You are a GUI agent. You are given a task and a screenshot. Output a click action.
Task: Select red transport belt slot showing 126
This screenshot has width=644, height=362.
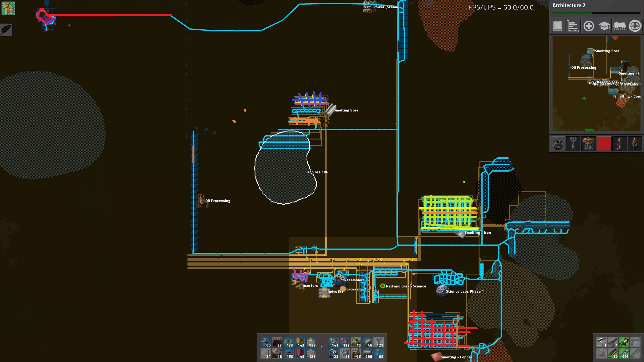[x=311, y=353]
